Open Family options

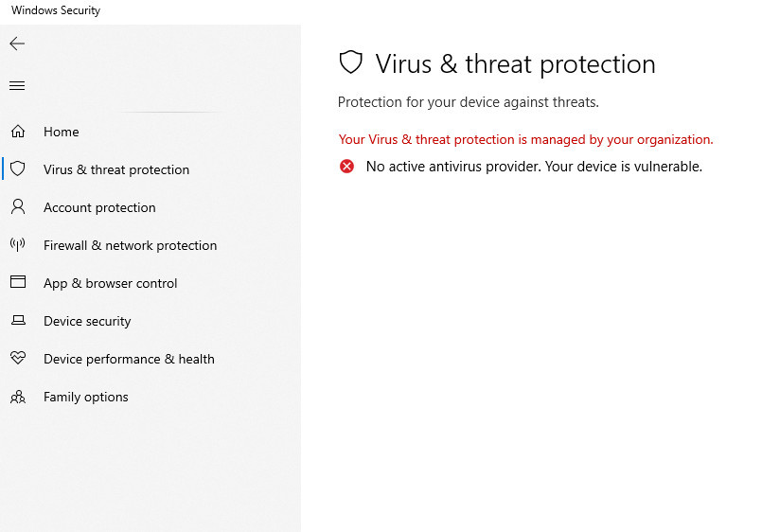tap(86, 397)
